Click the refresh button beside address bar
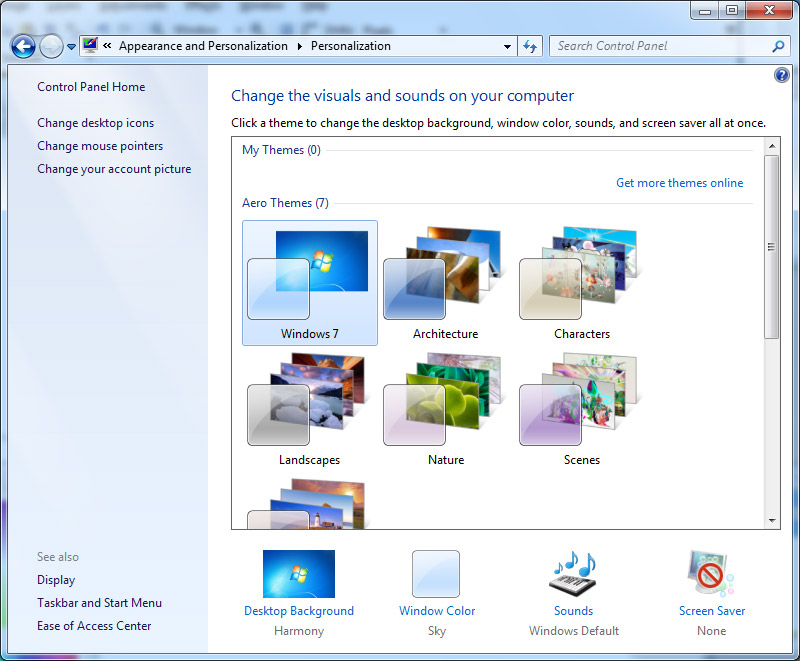 point(531,46)
